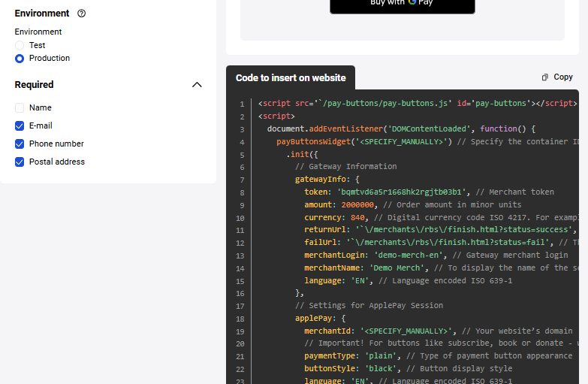Enable the Name checkbox

[20, 108]
